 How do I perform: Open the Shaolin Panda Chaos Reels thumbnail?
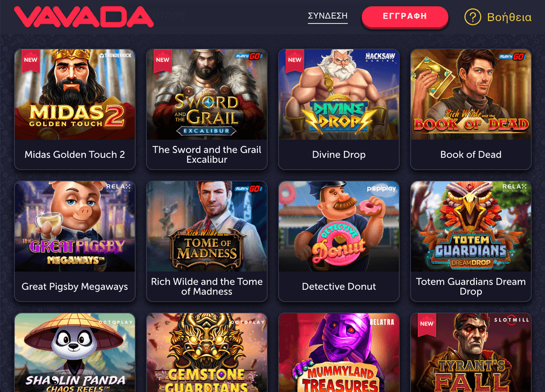click(74, 353)
